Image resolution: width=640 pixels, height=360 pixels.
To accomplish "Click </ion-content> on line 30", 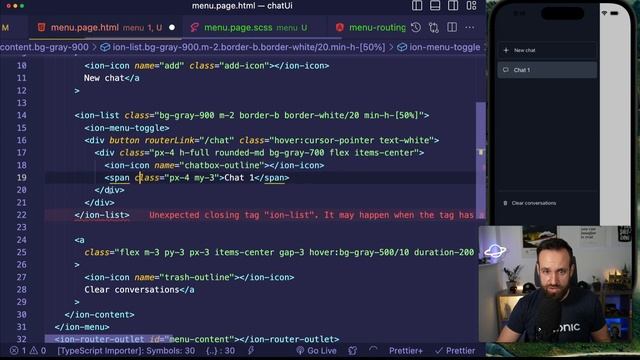I will point(100,315).
